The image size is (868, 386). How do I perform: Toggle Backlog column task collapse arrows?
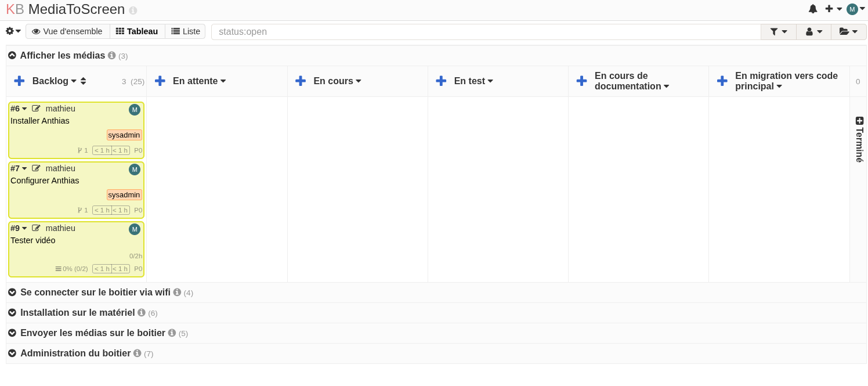(83, 81)
